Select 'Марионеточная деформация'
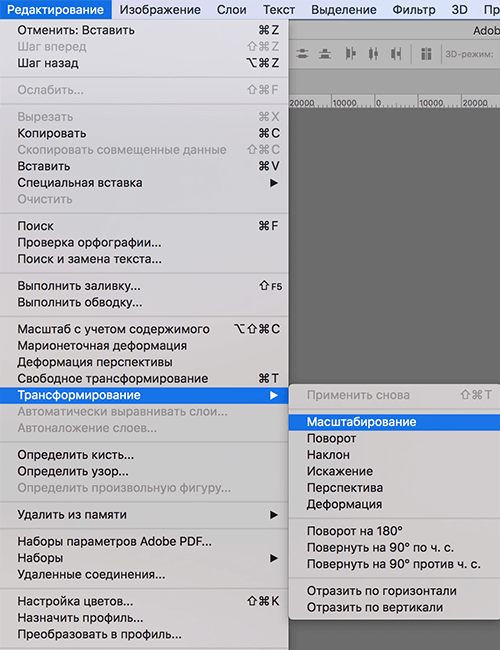The image size is (500, 650). tap(144, 345)
